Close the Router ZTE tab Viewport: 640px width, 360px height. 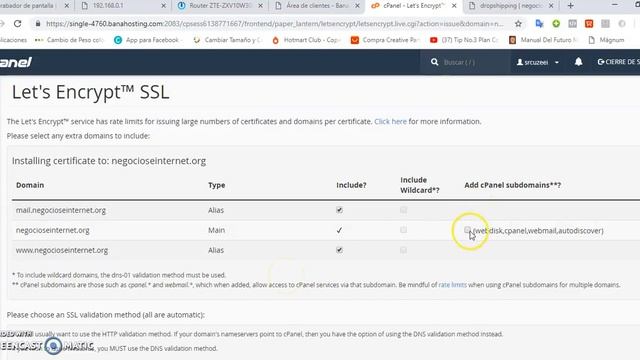click(x=260, y=6)
